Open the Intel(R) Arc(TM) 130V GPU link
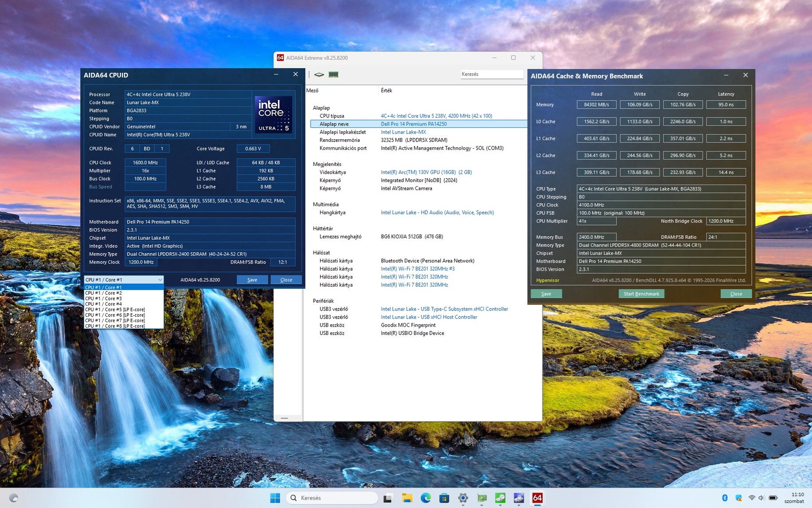The width and height of the screenshot is (812, 508). click(426, 172)
